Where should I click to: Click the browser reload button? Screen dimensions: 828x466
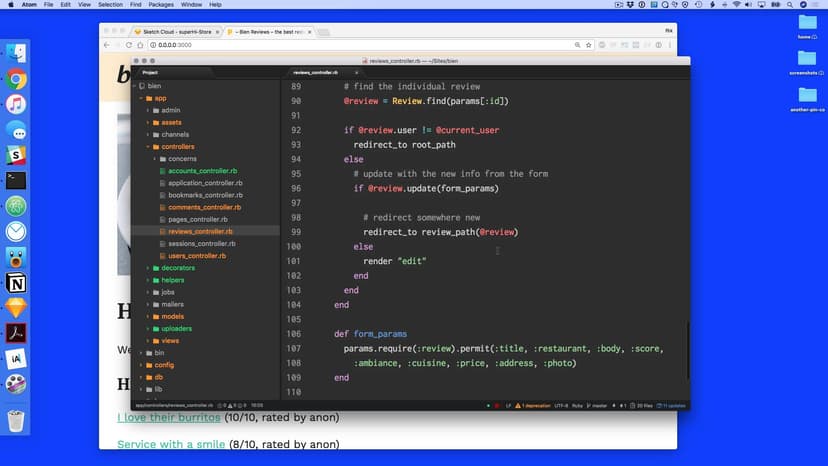pos(128,45)
